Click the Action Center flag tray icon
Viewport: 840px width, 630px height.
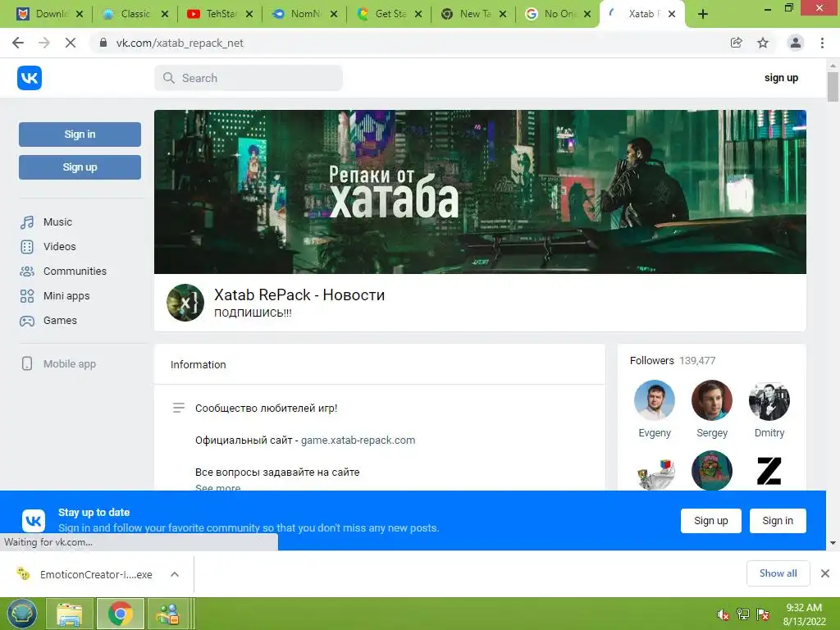763,614
